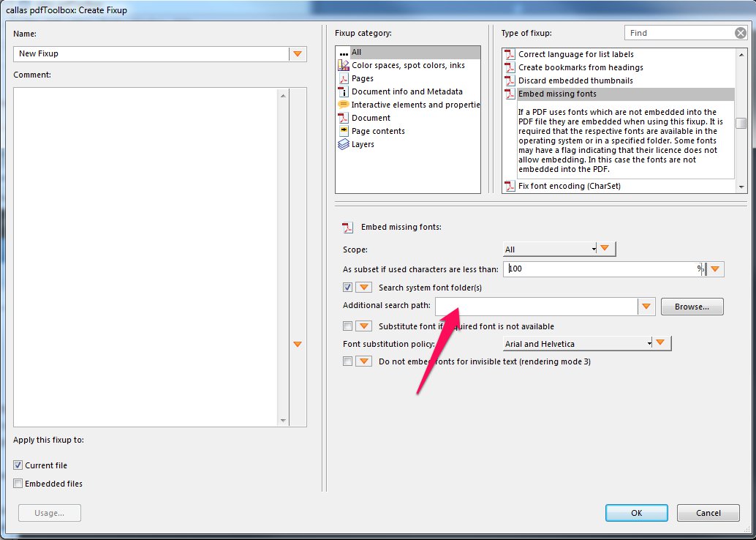Open the subset percentage orange variable arrow

[716, 269]
